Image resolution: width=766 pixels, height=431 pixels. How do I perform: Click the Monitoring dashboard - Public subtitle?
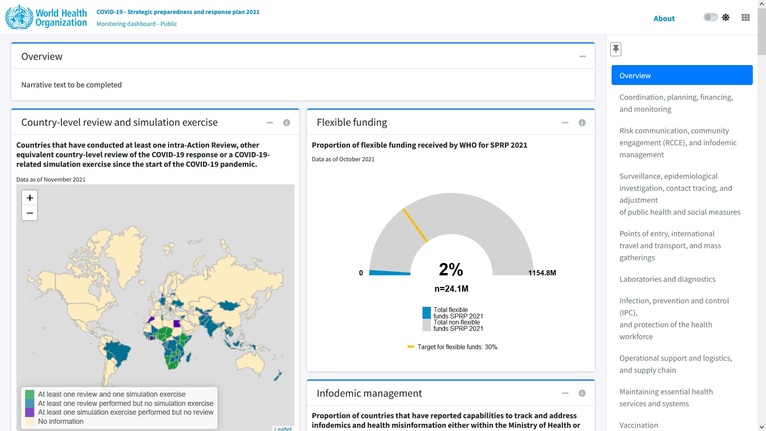pos(136,23)
